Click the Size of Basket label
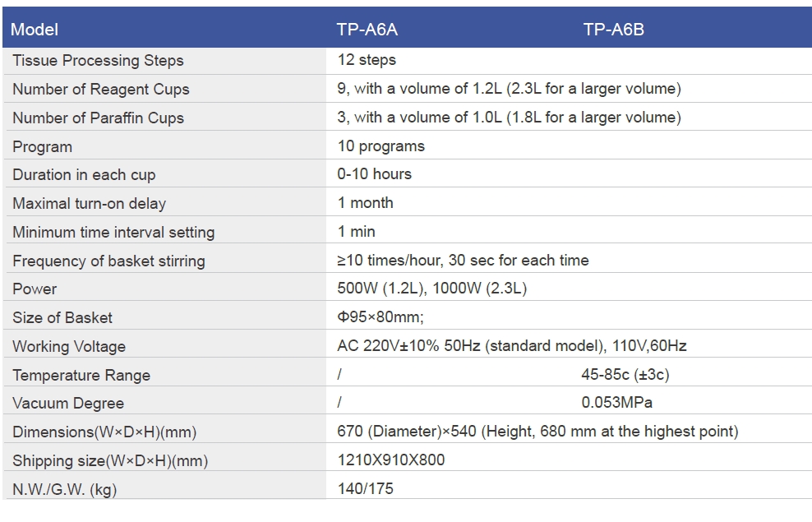This screenshot has width=812, height=522. [62, 317]
